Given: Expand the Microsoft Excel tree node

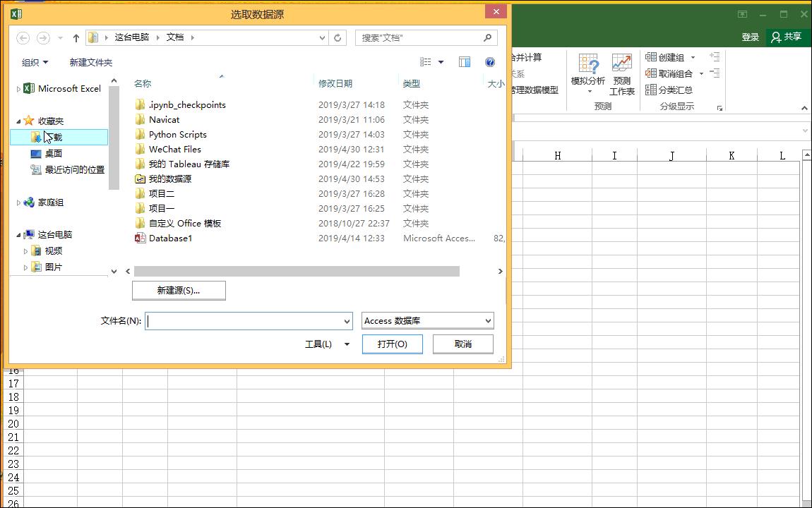Looking at the screenshot, I should 18,89.
